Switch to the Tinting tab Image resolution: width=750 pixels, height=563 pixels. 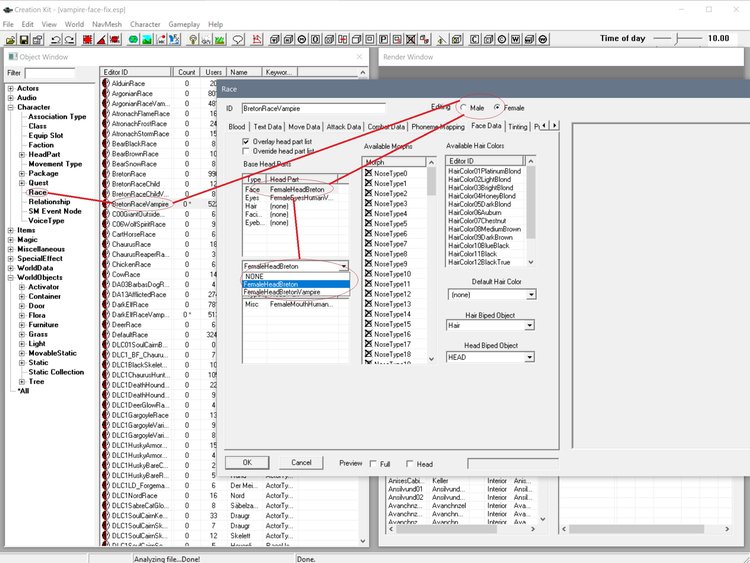518,127
